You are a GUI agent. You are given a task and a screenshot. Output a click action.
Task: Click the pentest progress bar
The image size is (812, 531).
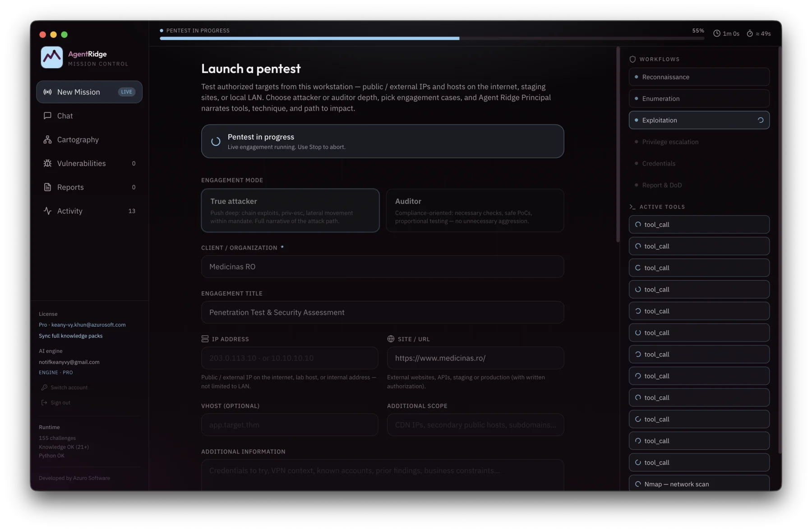point(432,38)
